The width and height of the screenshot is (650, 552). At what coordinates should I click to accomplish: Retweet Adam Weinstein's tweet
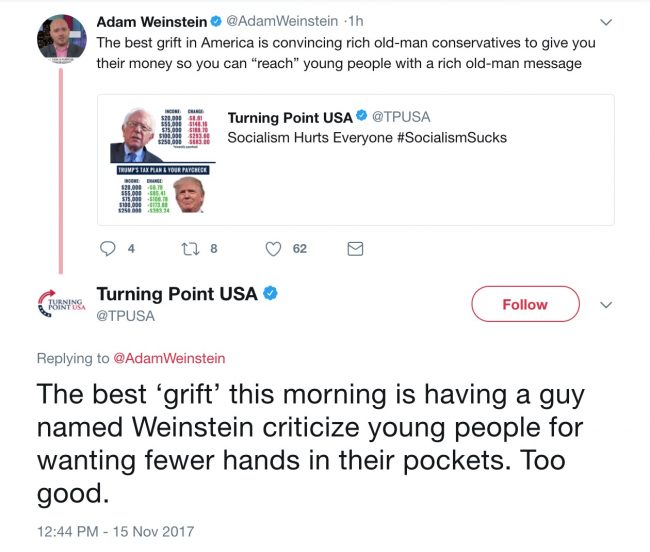click(190, 249)
